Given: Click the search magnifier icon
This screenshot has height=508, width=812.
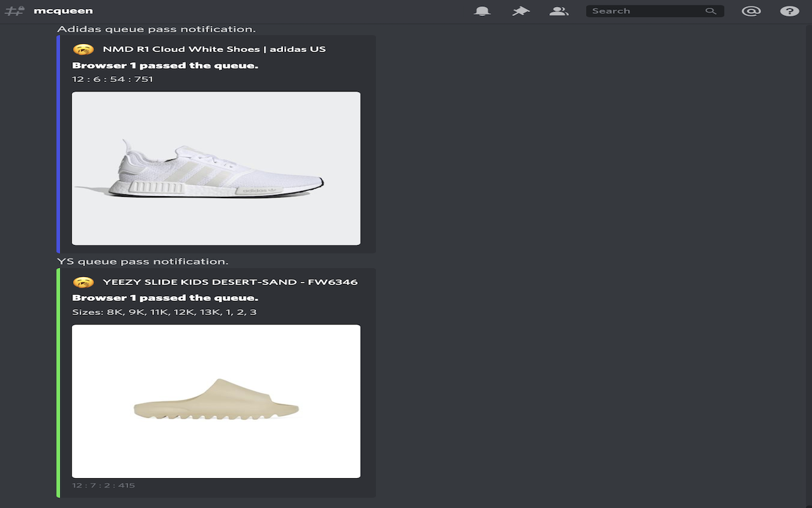Looking at the screenshot, I should (x=710, y=11).
